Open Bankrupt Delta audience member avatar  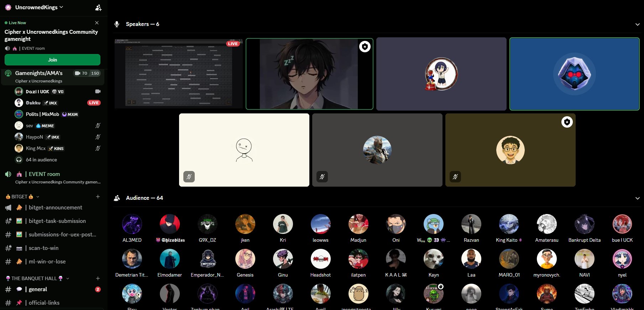pos(585,224)
